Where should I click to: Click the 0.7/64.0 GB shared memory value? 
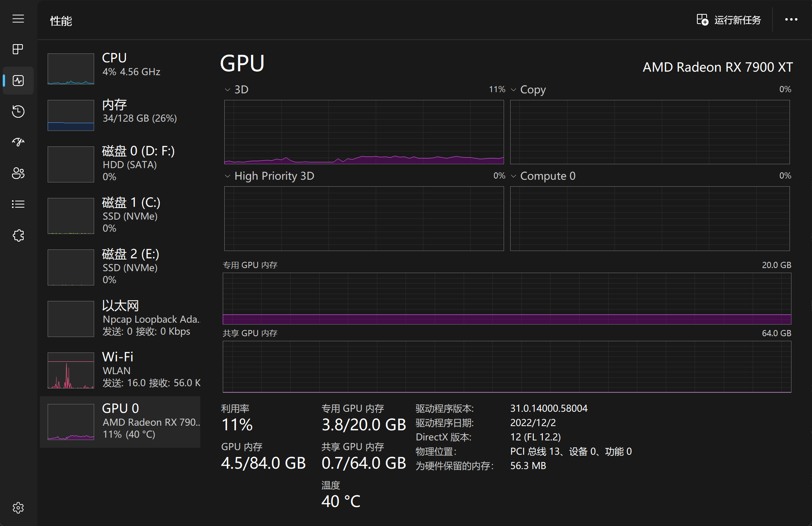364,463
